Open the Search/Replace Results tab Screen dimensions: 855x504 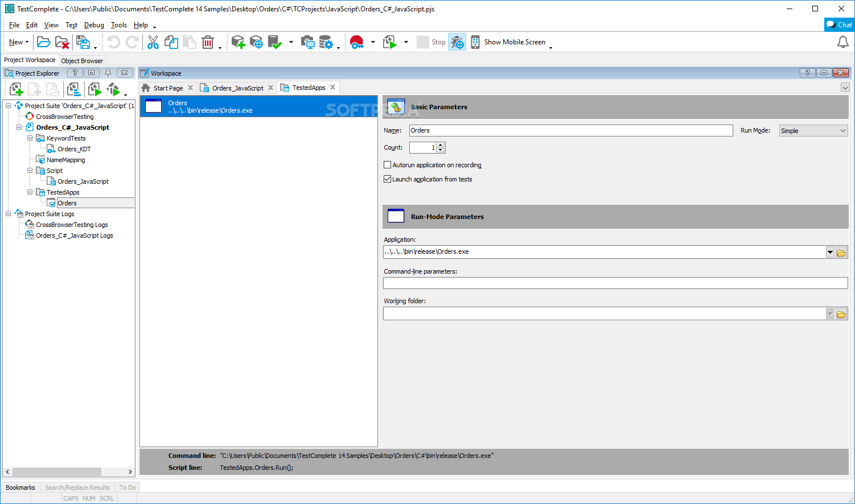pyautogui.click(x=77, y=488)
